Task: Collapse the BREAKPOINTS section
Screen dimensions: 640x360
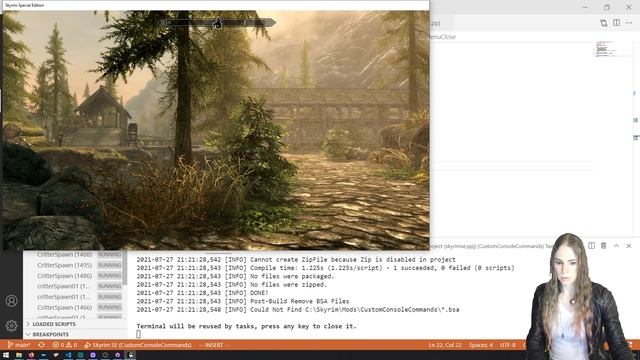Action: click(75, 334)
